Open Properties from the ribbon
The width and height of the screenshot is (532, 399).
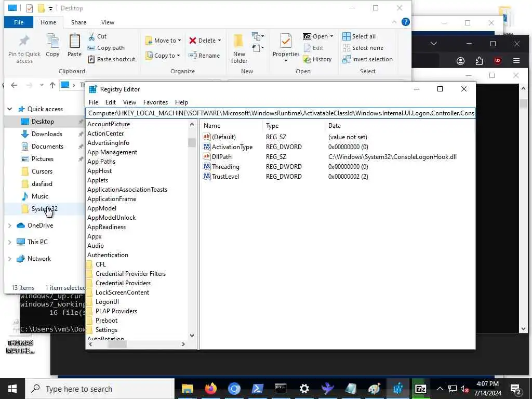pyautogui.click(x=286, y=47)
